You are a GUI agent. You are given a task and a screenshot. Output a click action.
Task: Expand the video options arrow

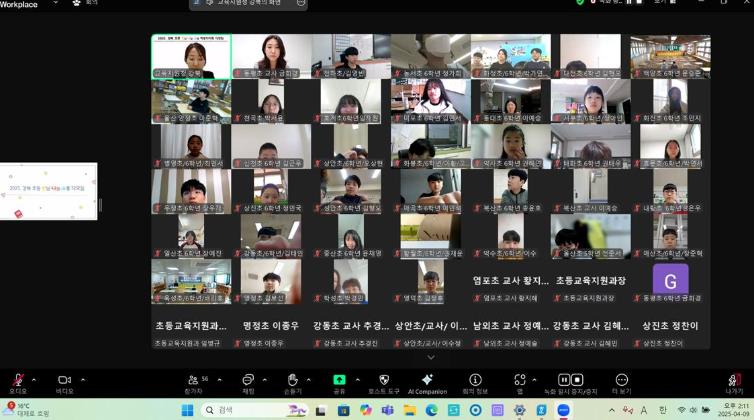point(81,379)
